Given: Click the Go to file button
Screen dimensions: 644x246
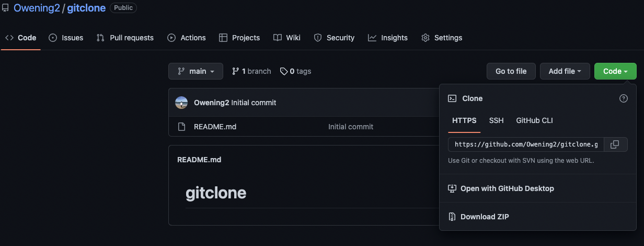Looking at the screenshot, I should pyautogui.click(x=511, y=71).
